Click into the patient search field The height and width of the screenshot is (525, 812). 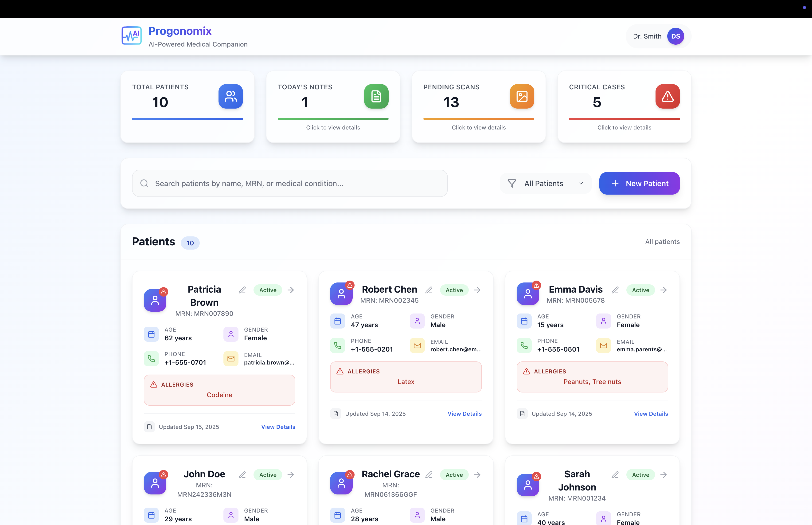(290, 183)
